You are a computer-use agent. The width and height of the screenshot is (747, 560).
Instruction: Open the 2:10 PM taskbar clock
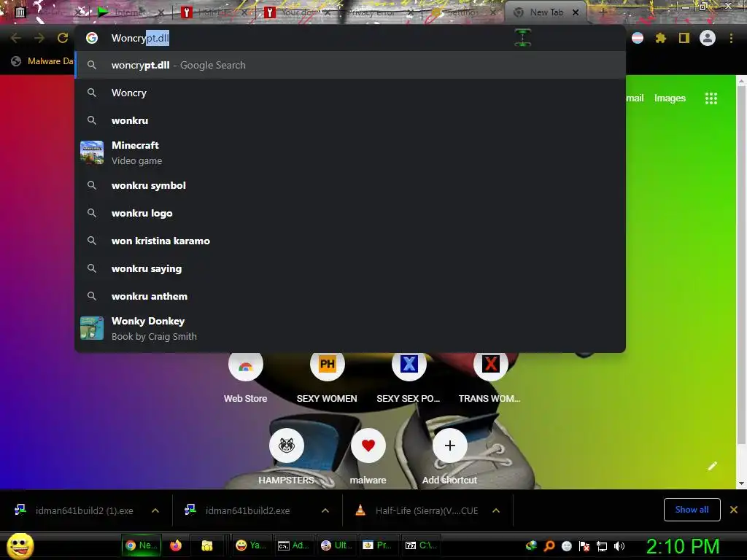[x=682, y=545]
